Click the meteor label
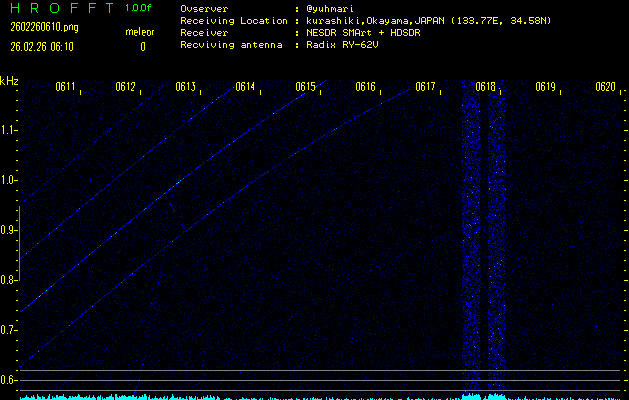629x400 pixels. point(140,33)
